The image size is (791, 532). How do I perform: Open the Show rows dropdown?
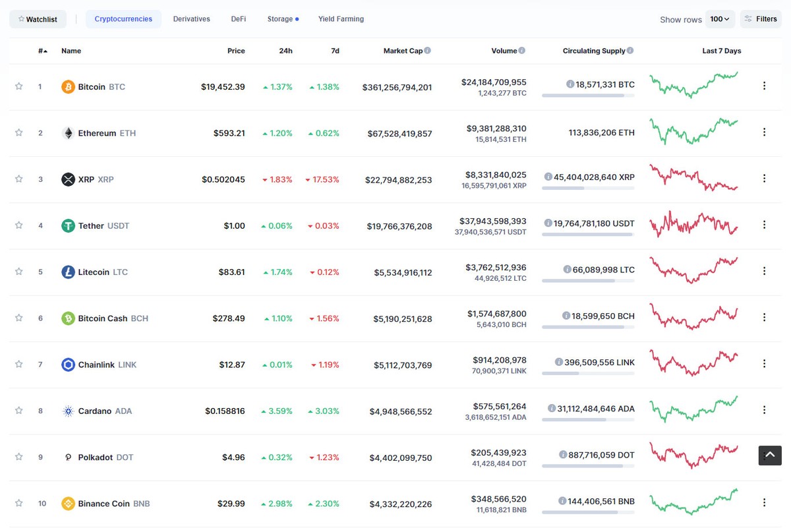(720, 19)
